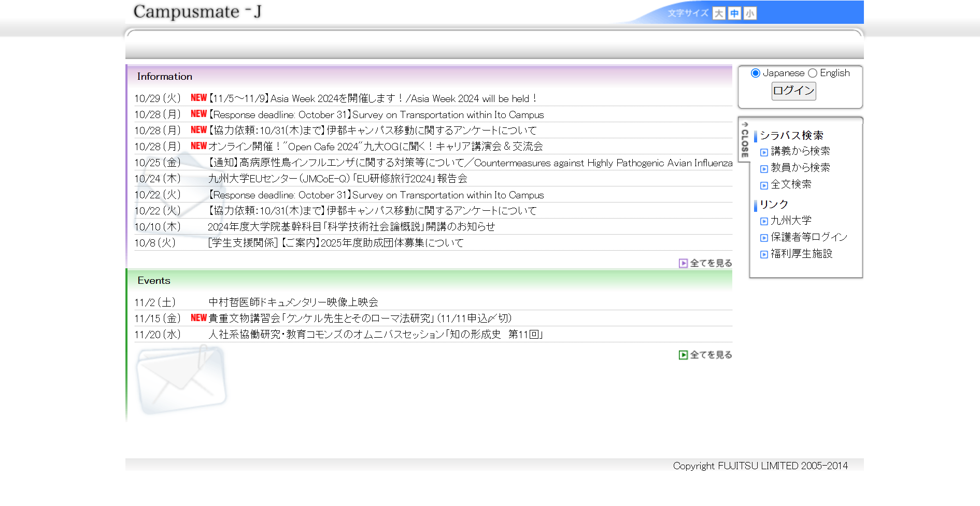
Task: Open 10/22 伊都キャンパス移動に関するアンケート notice
Action: pos(373,211)
